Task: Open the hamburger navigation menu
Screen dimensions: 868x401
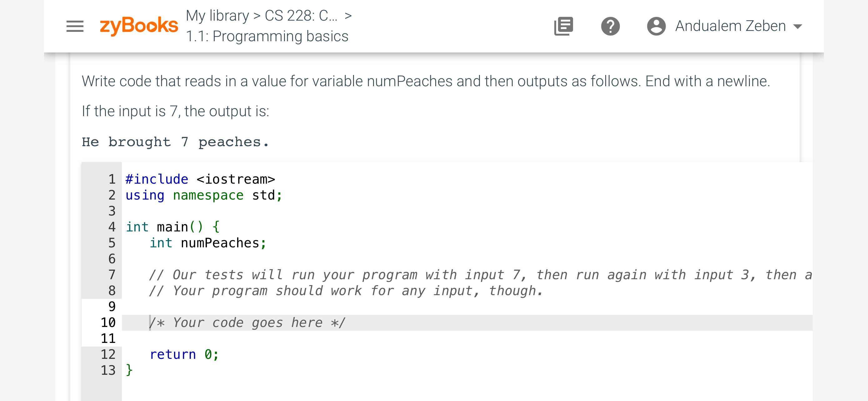Action: pos(75,26)
